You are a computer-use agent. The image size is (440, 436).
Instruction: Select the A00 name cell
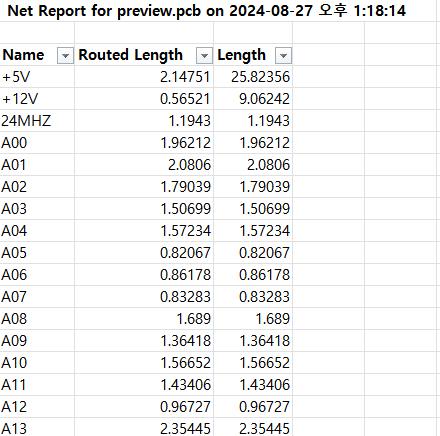[x=37, y=143]
